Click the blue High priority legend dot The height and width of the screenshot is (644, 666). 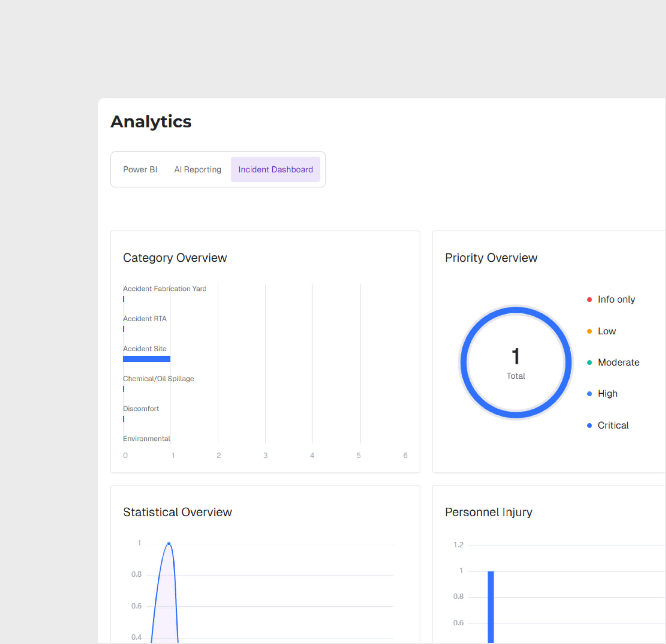pos(590,394)
